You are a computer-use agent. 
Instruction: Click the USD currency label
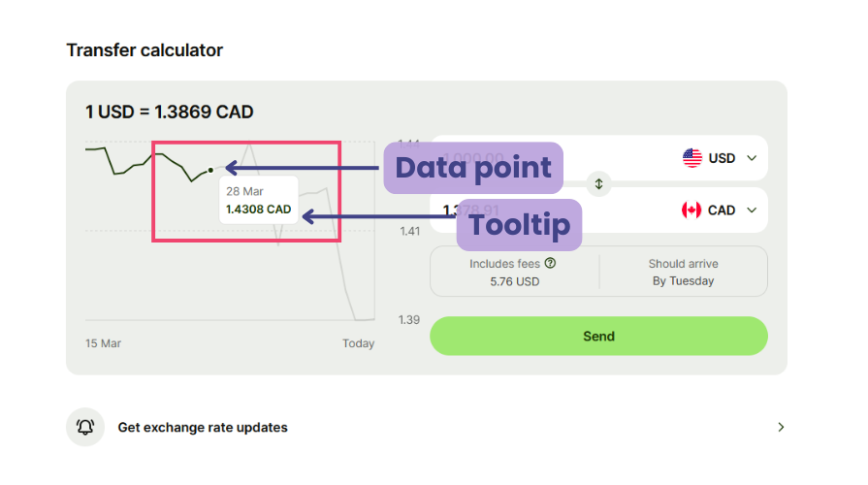click(x=722, y=158)
